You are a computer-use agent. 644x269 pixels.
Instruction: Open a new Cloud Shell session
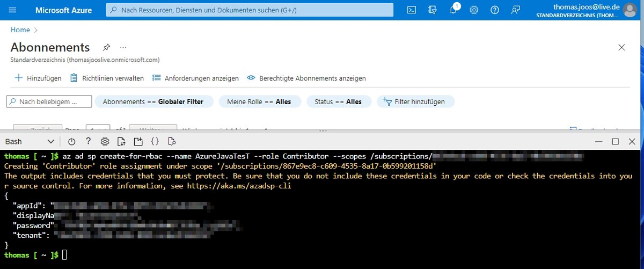[138, 142]
